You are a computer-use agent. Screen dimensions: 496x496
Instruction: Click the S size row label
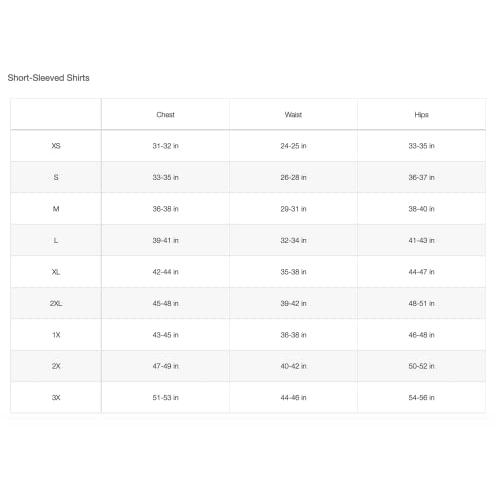point(56,177)
